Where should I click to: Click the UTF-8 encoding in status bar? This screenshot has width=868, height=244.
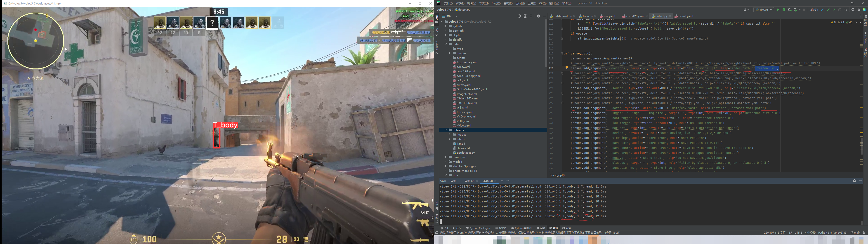pos(799,232)
